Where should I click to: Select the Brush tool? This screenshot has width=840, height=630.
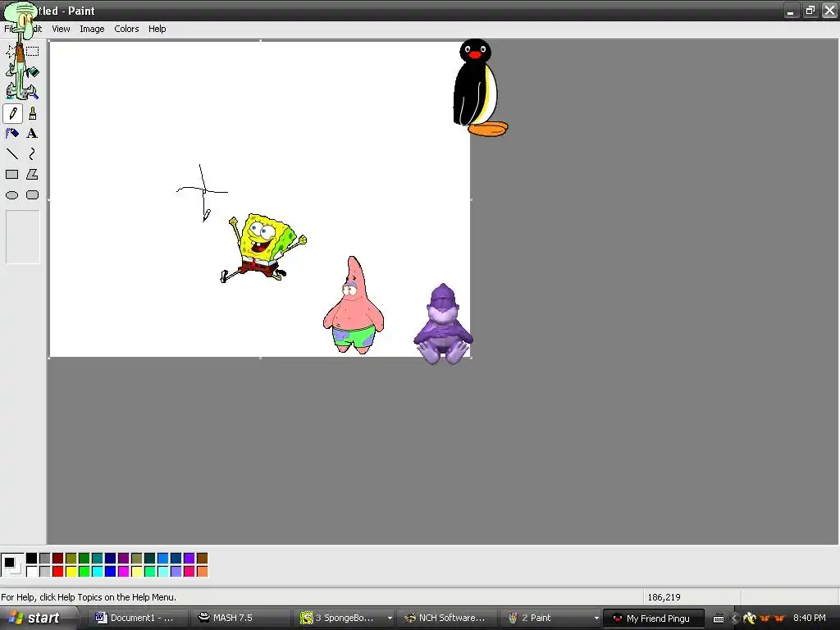(33, 113)
